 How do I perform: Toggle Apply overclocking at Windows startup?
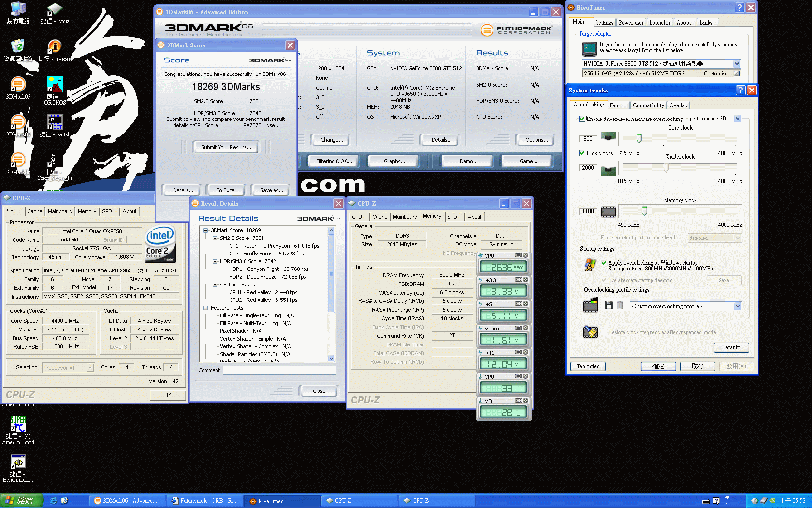604,263
